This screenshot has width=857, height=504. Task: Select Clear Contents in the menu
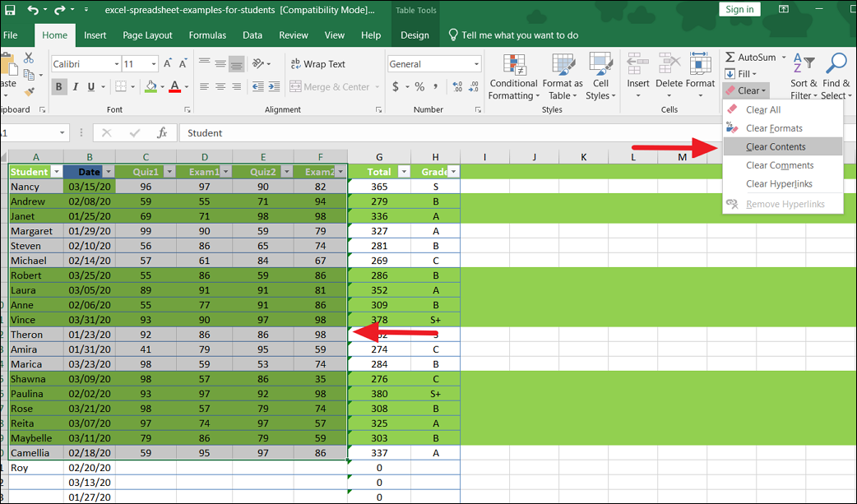[x=783, y=146]
